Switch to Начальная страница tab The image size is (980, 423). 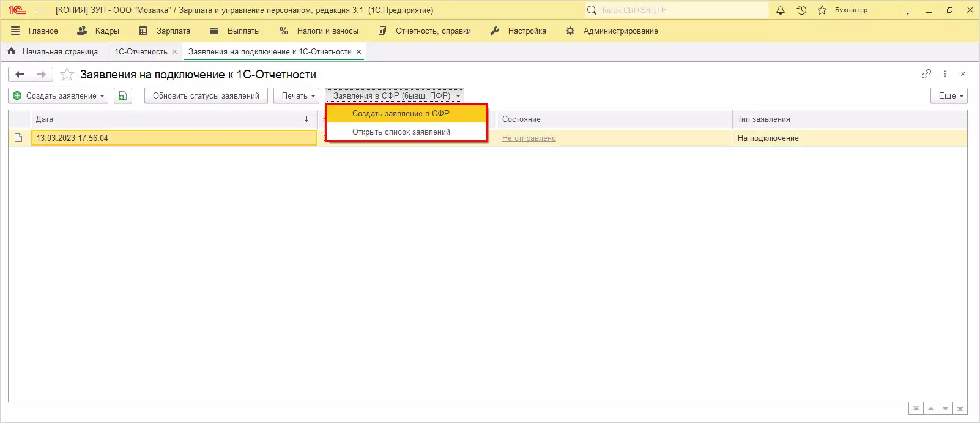coord(53,51)
